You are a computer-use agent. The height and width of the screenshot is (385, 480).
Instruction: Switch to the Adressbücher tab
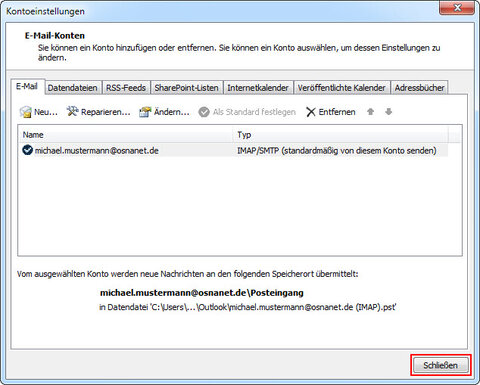419,88
